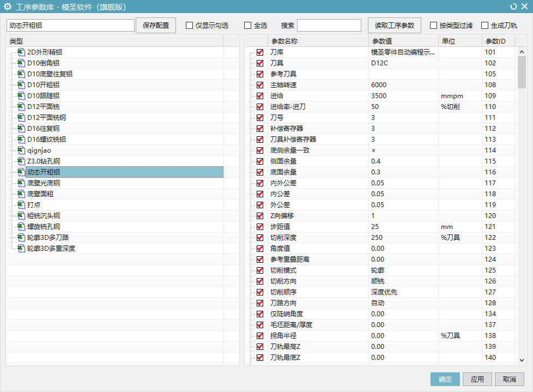Click the configuration name field 动态开粗铝

pyautogui.click(x=70, y=26)
